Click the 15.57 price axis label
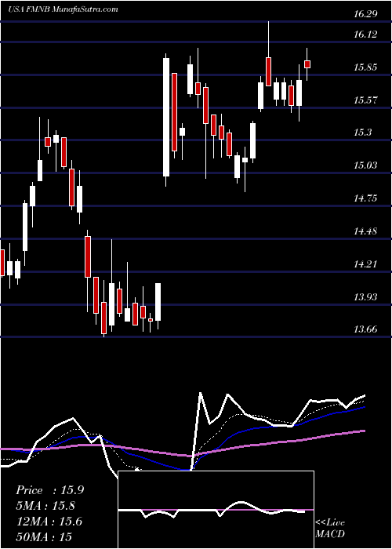This screenshot has height=549, width=392. [365, 100]
